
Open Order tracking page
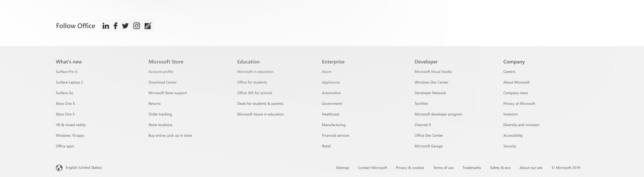160,114
